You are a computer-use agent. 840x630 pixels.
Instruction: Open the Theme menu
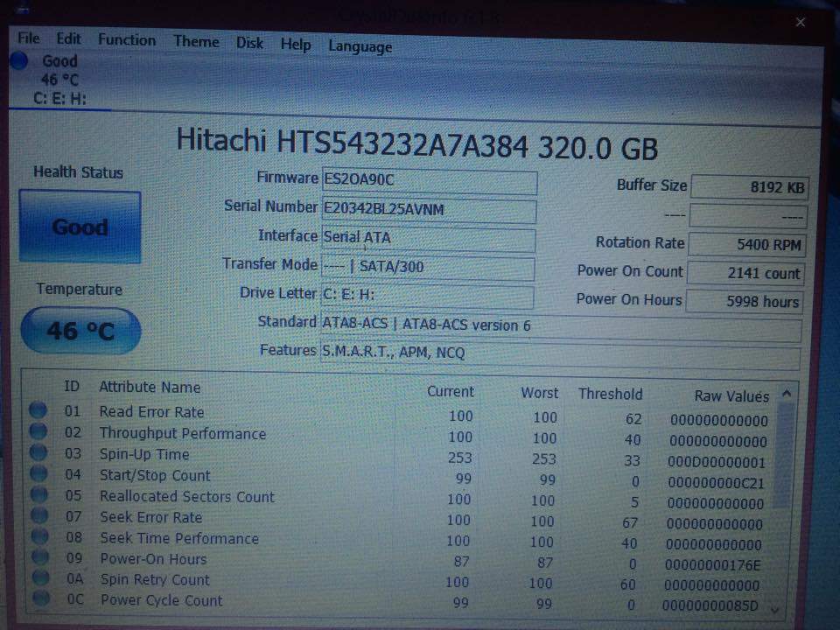point(196,42)
